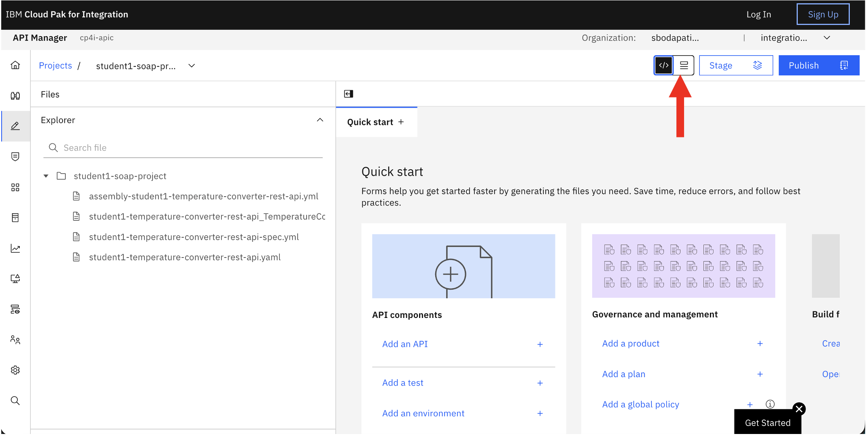
Task: Click the plus next to Add a global policy
Action: click(750, 405)
